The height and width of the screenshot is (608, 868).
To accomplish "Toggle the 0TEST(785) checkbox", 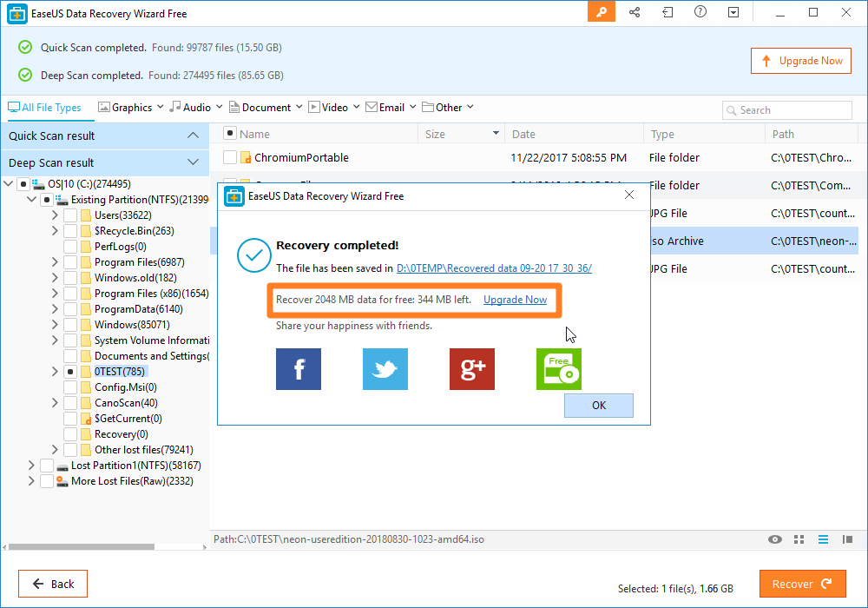I will click(70, 372).
